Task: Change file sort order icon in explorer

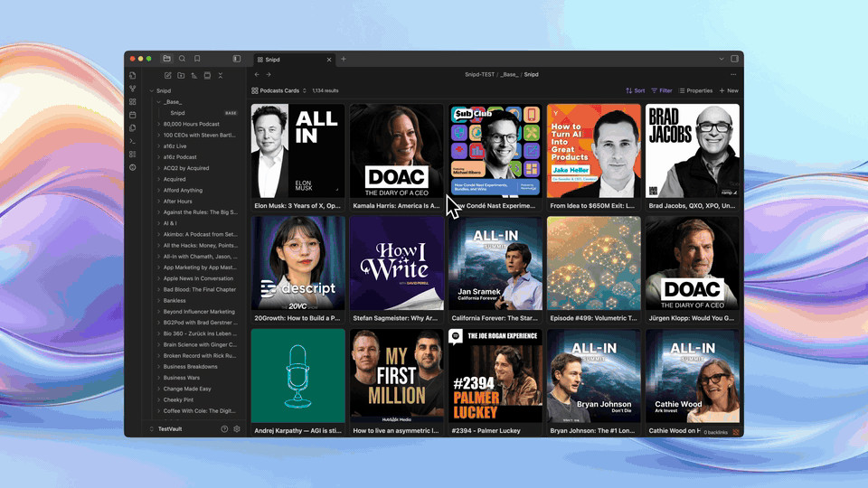Action: tap(194, 75)
